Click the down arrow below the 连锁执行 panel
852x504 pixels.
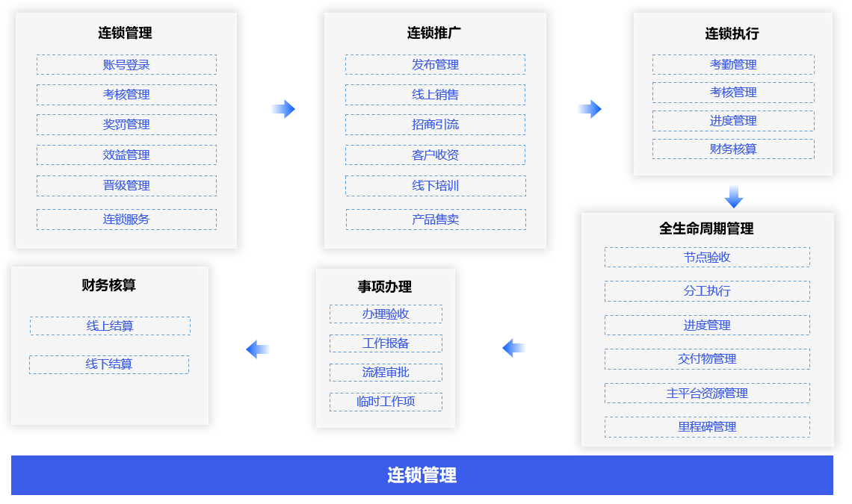733,196
